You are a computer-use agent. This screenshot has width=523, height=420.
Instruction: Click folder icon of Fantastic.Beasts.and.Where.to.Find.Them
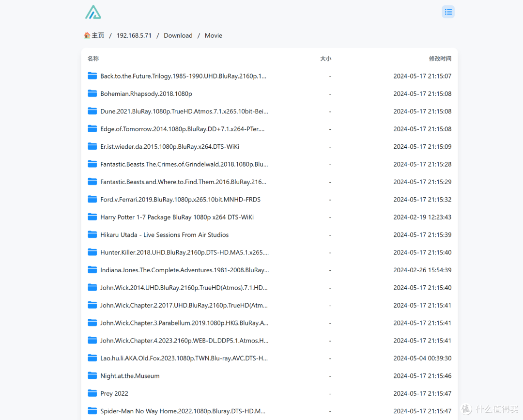click(x=92, y=182)
